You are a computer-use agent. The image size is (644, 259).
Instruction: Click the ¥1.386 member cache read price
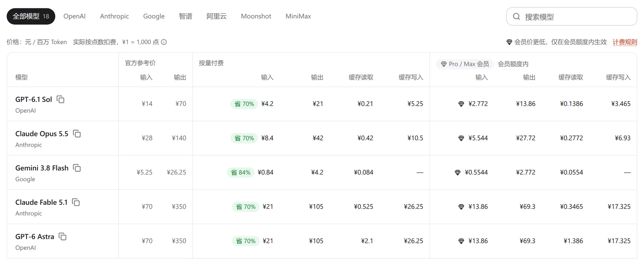(573, 241)
